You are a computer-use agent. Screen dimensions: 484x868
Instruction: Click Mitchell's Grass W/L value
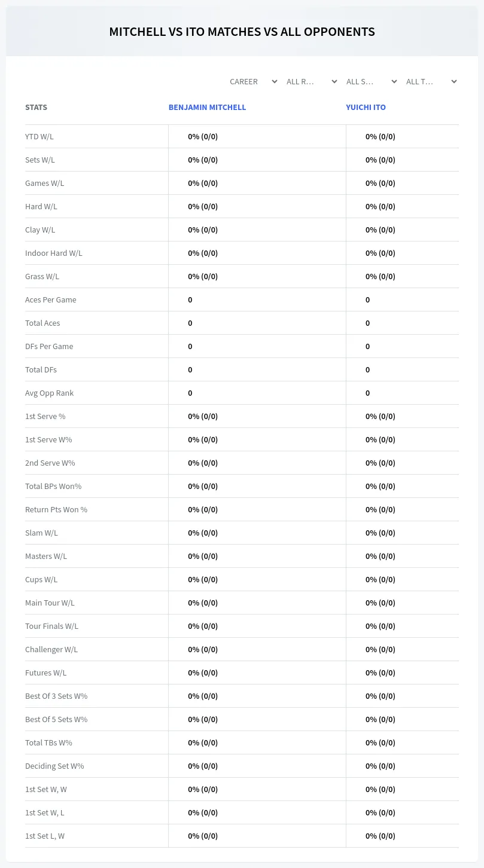(203, 277)
